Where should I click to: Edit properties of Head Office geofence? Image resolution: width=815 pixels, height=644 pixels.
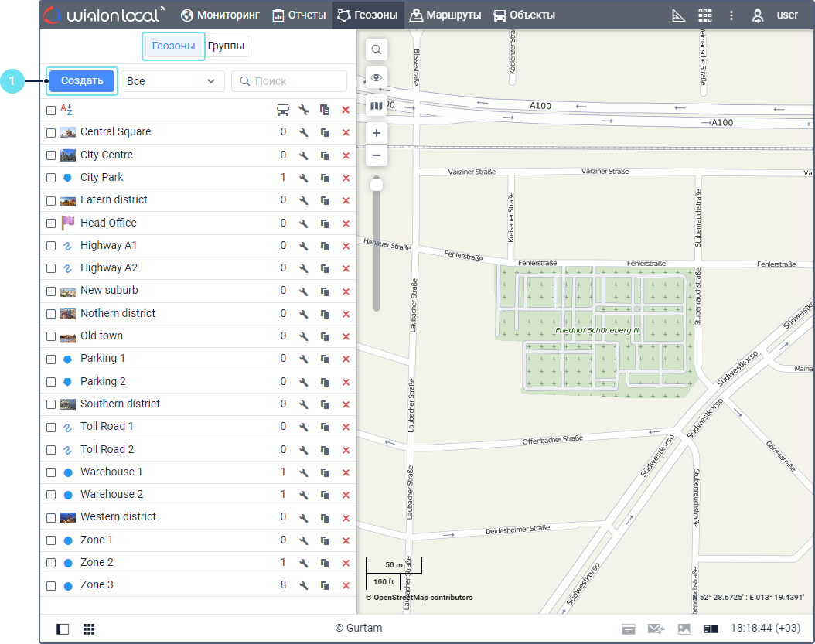coord(304,223)
